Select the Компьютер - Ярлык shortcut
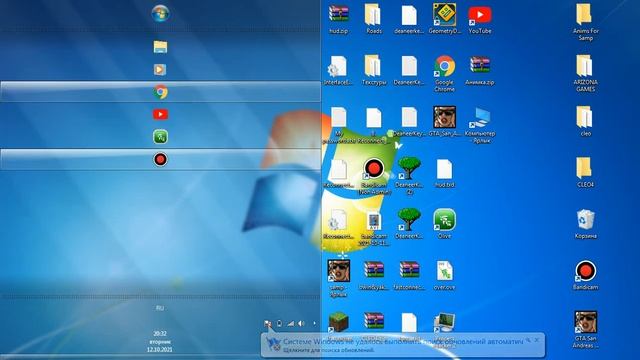 pyautogui.click(x=480, y=125)
